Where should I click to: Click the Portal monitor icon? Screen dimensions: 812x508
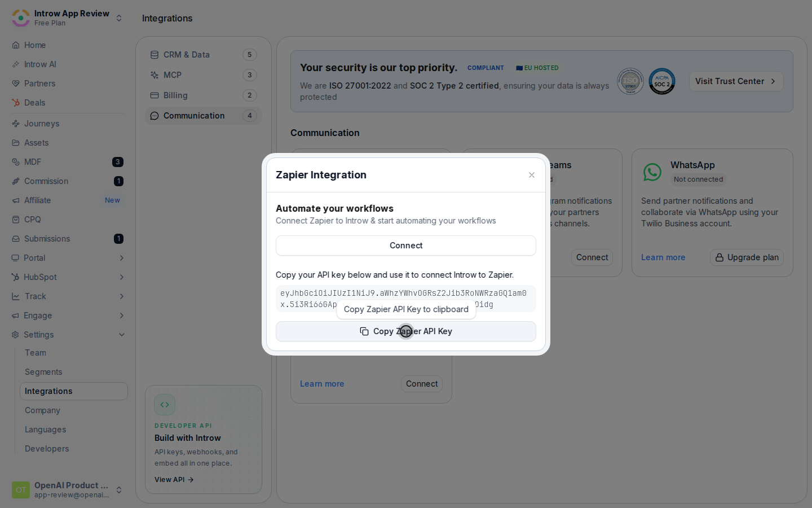pyautogui.click(x=15, y=258)
